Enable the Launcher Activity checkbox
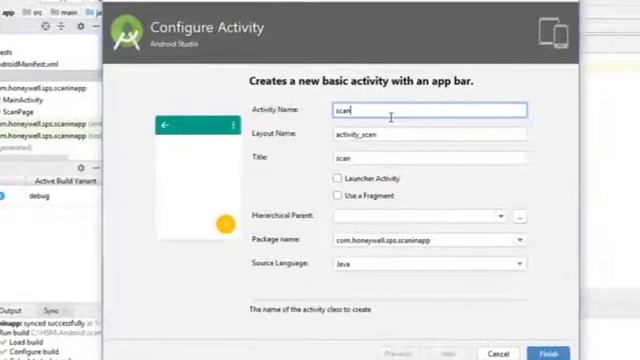This screenshot has height=360, width=640. 337,178
